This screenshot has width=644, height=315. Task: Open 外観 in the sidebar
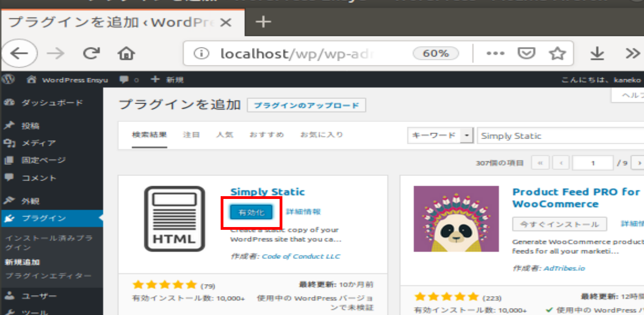[52, 201]
